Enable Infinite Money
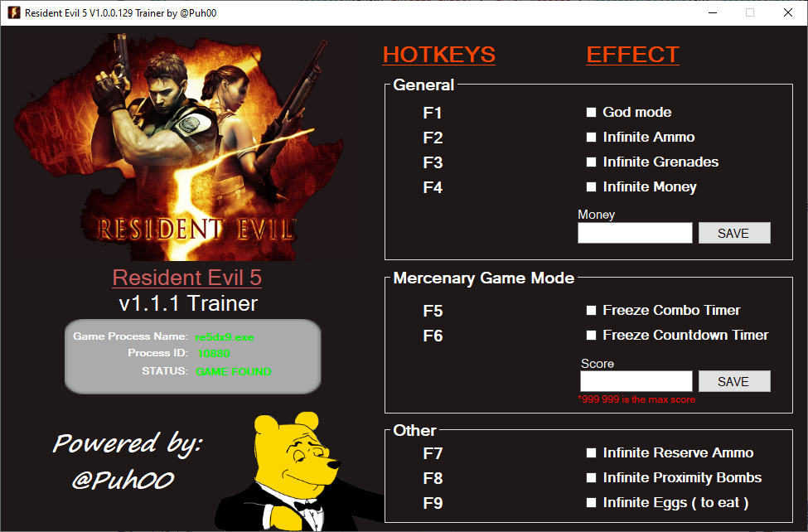This screenshot has height=532, width=808. (592, 187)
